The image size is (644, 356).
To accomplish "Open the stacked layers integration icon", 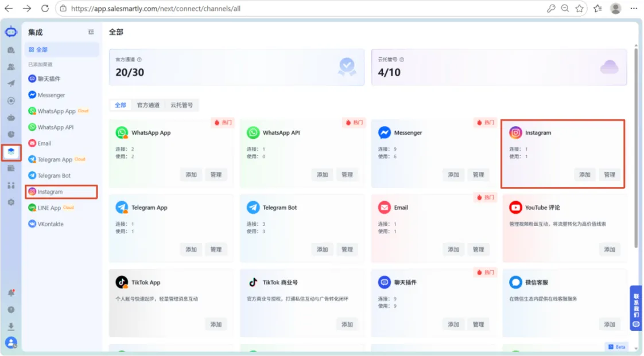I will point(11,152).
